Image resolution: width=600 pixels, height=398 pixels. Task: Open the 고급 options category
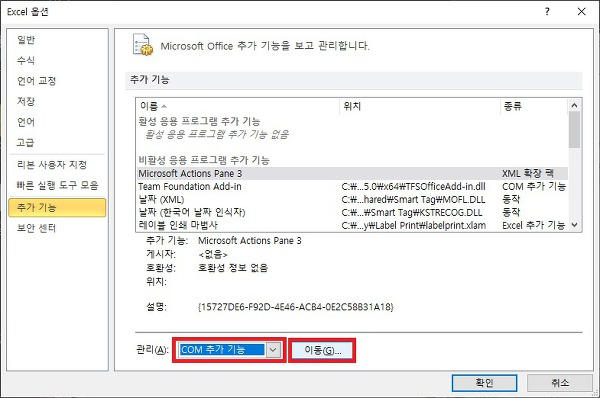[25, 143]
